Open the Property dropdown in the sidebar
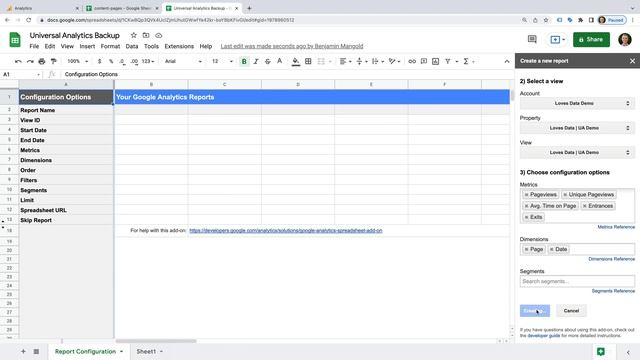This screenshot has height=360, width=640. [x=577, y=128]
